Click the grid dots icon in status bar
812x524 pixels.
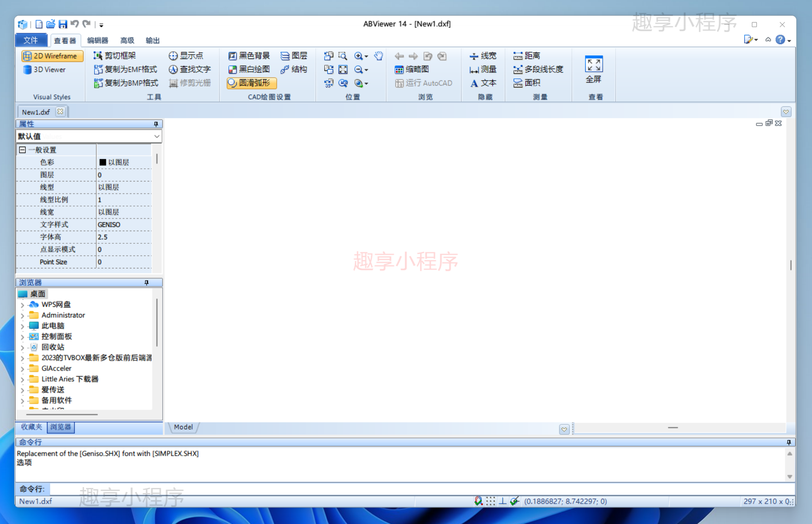coord(490,501)
